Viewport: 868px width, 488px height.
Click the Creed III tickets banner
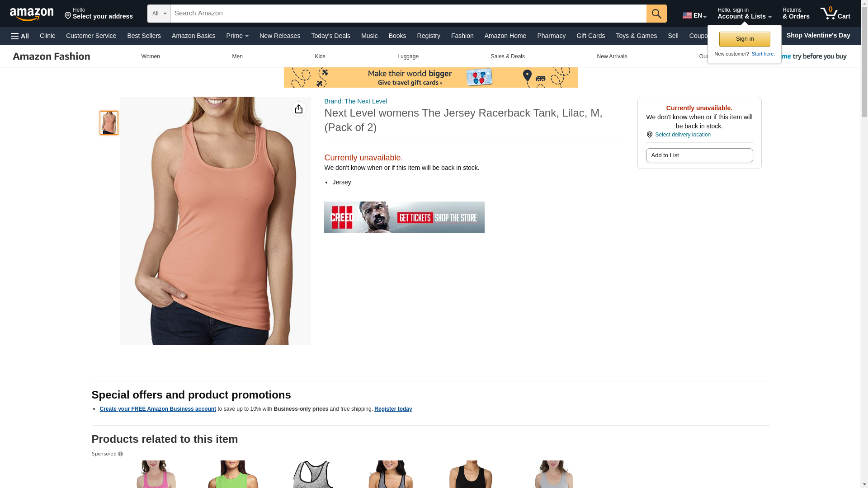(x=404, y=217)
